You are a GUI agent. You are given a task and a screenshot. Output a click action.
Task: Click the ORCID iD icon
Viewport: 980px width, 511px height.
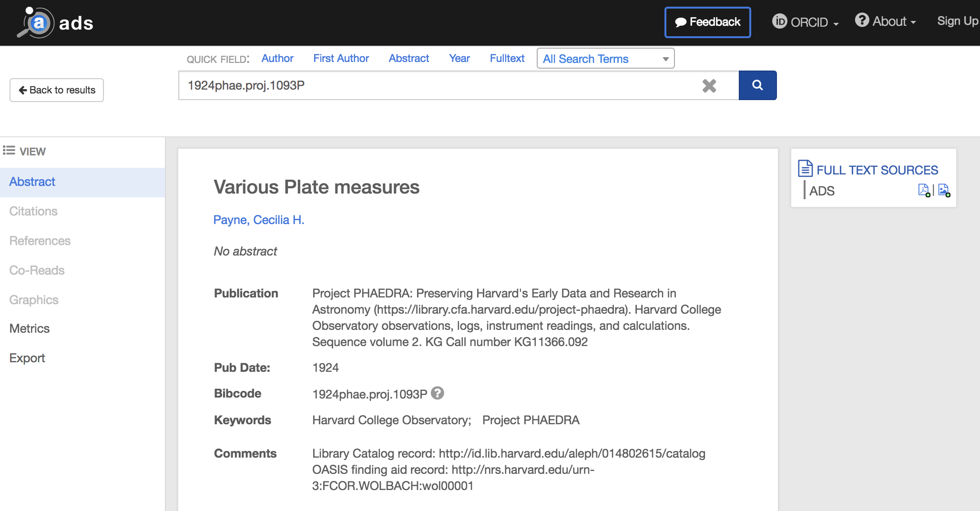pyautogui.click(x=779, y=21)
